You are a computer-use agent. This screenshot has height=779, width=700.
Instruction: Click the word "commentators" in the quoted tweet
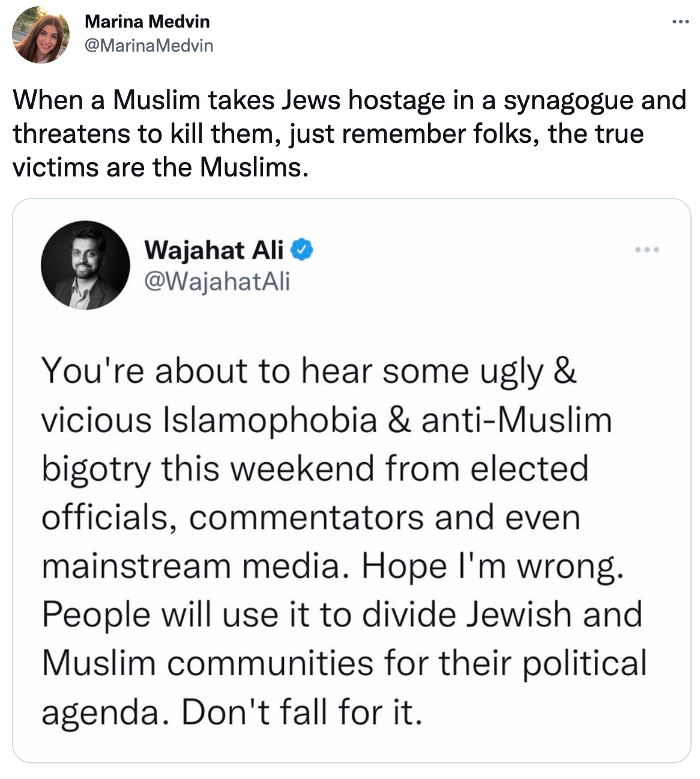(x=306, y=517)
